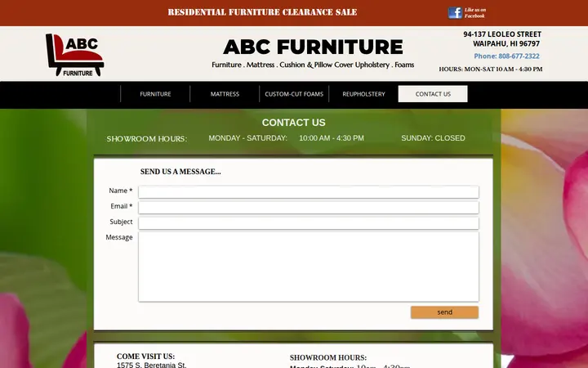Click the 'Subject' label
588x368 pixels.
tap(121, 222)
